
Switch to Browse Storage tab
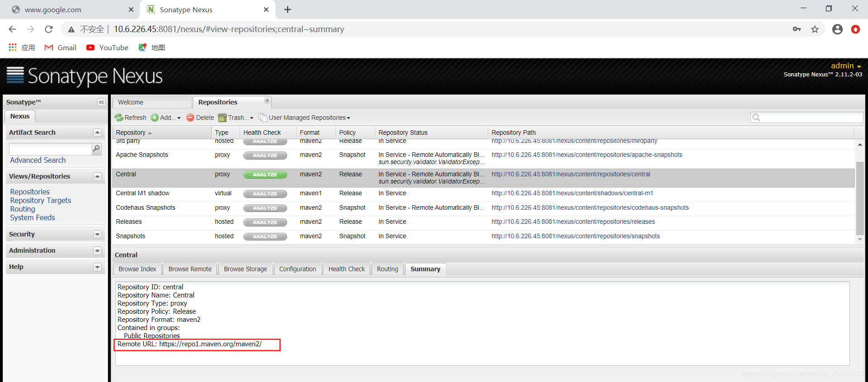tap(245, 269)
